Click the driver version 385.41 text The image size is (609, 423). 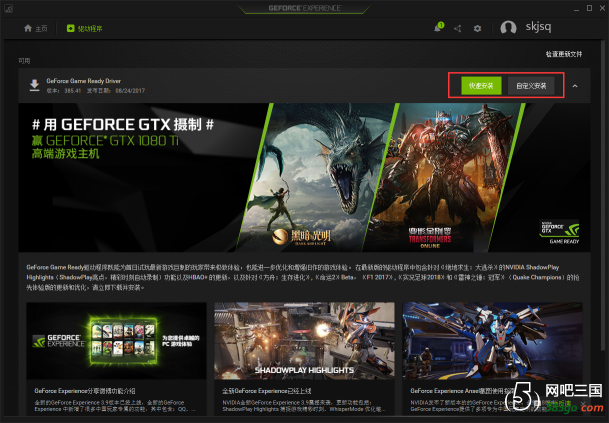coord(64,91)
